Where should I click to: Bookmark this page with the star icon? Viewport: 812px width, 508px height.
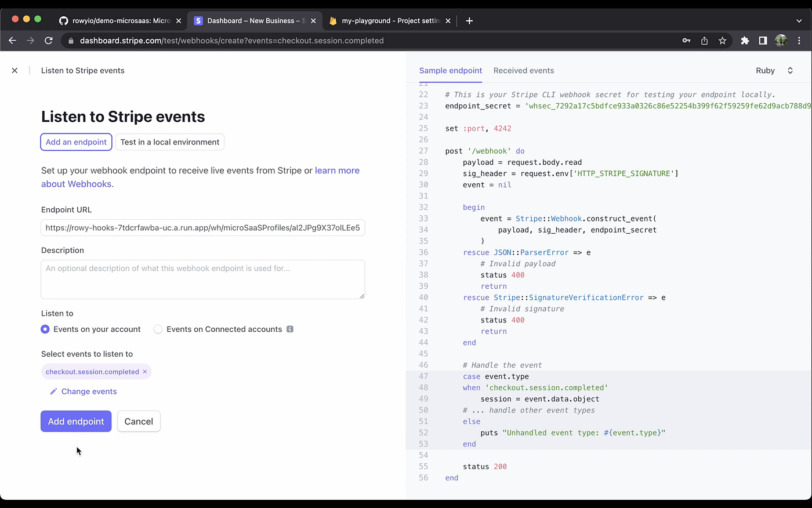coord(722,41)
